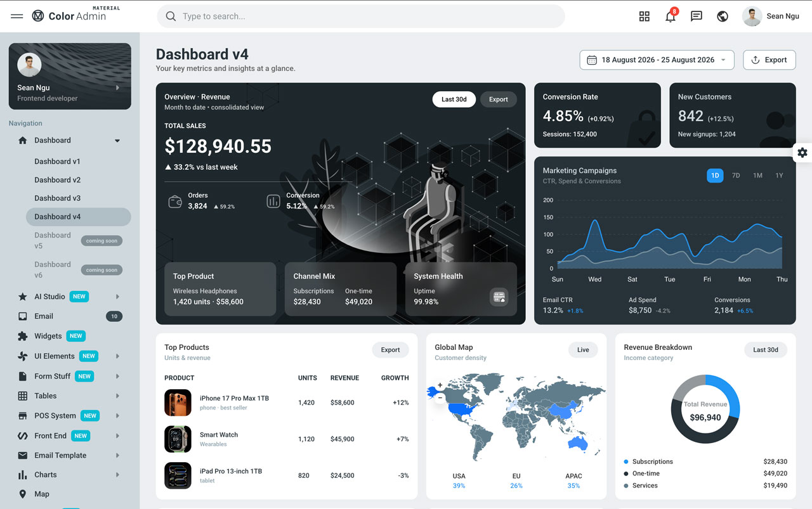
Task: Toggle the Live button on Global Map
Action: pyautogui.click(x=583, y=350)
